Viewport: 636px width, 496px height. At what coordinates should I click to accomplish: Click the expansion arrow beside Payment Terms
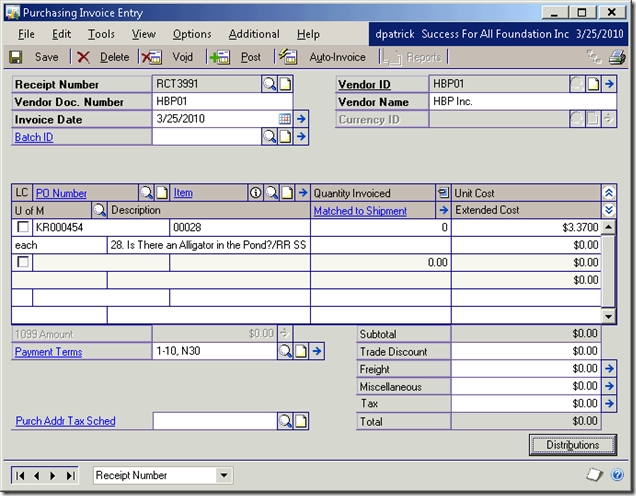[x=317, y=351]
